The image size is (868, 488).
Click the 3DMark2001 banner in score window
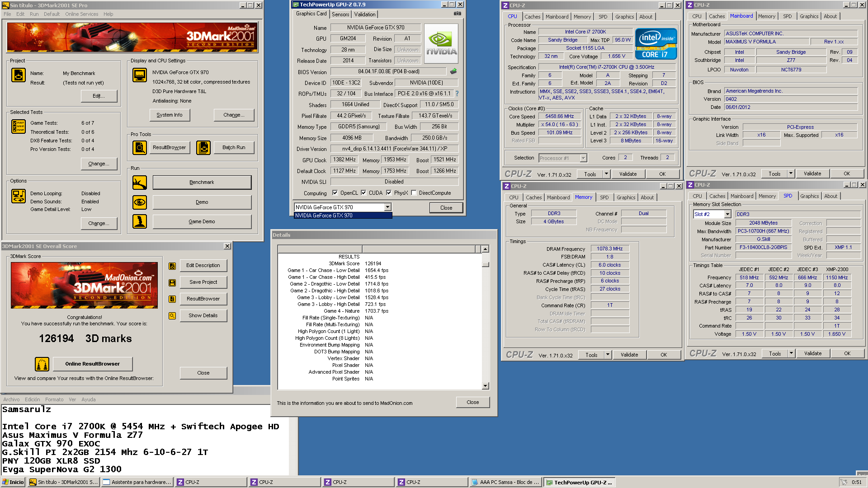tap(85, 285)
